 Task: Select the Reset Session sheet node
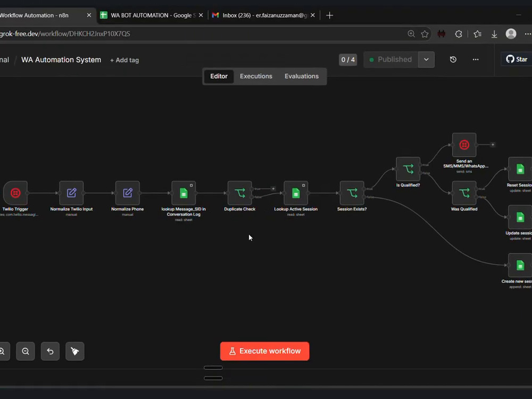[x=520, y=169]
